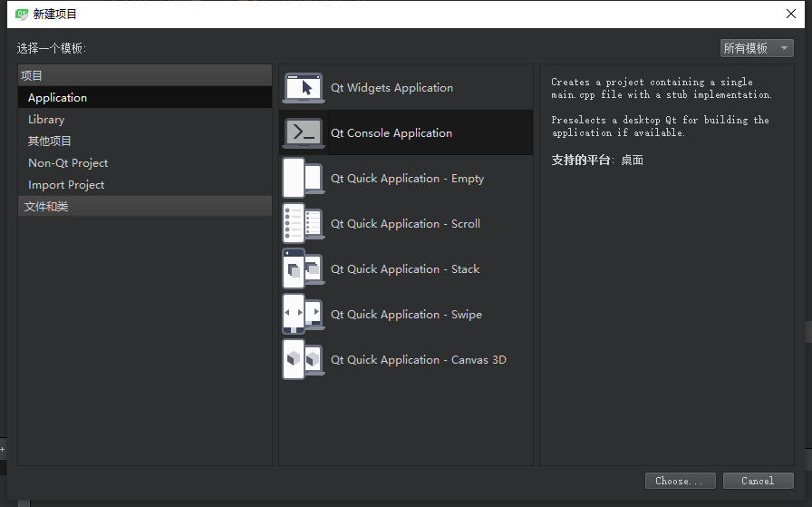
Task: Select the Non-Qt Project category
Action: tap(145, 162)
